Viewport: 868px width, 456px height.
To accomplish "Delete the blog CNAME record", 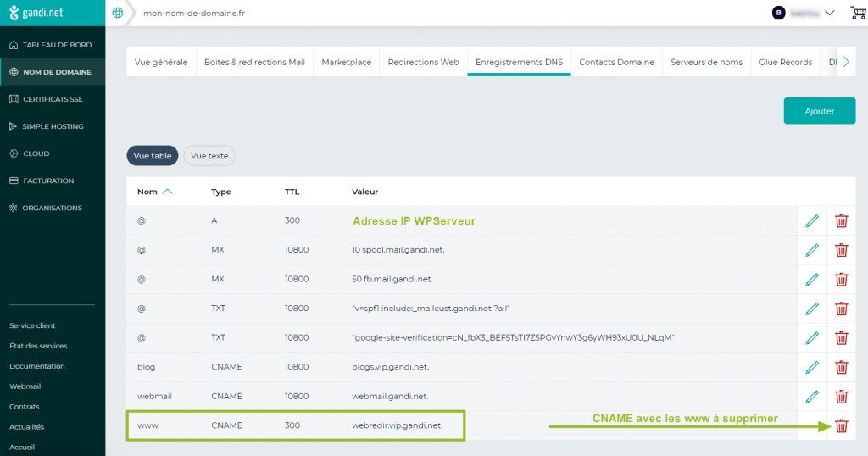I will (x=841, y=367).
